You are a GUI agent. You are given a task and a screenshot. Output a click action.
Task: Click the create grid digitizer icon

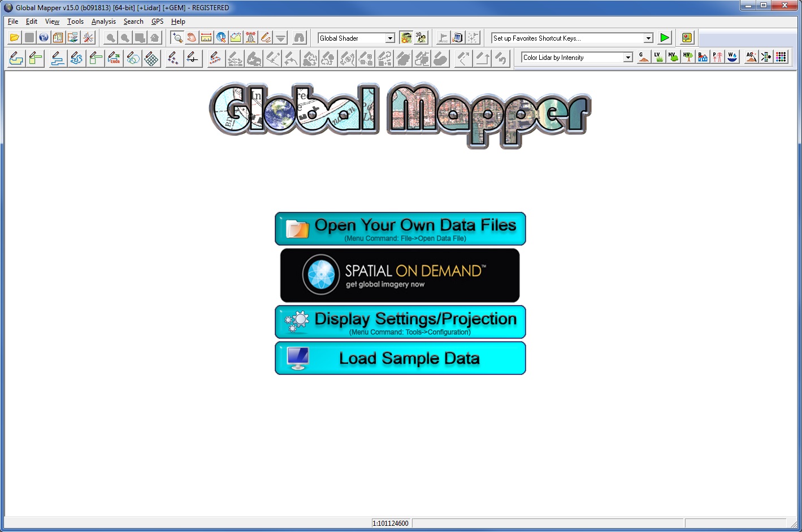[x=151, y=58]
